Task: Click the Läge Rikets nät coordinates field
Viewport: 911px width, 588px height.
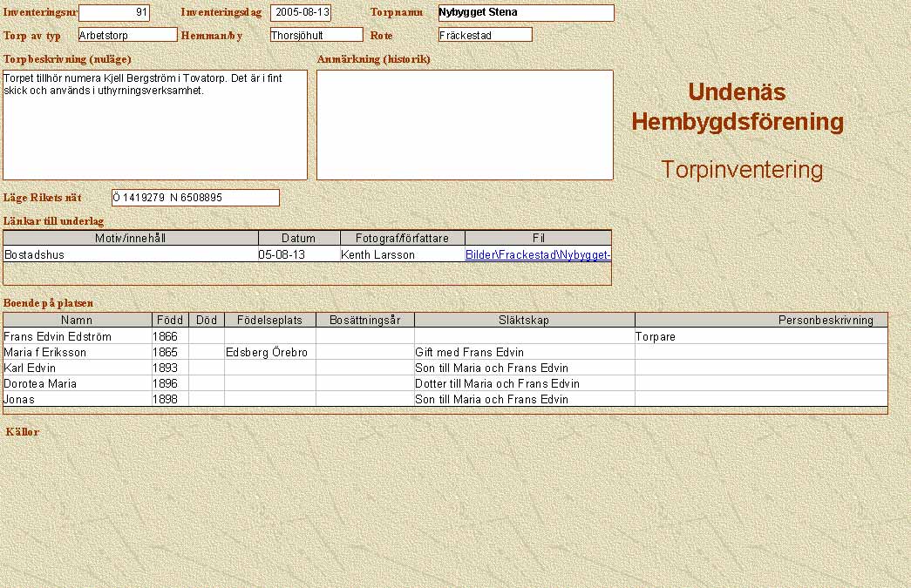Action: click(195, 198)
